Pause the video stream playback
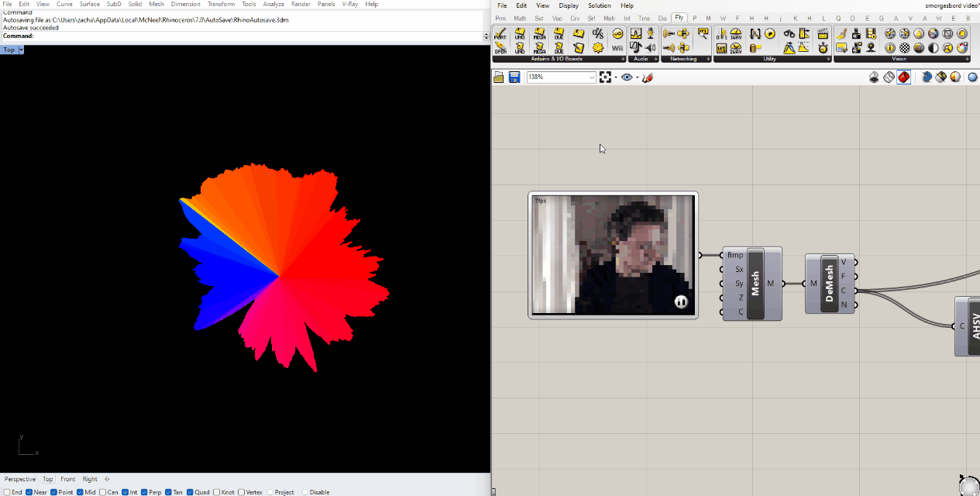The width and height of the screenshot is (980, 496). click(681, 301)
